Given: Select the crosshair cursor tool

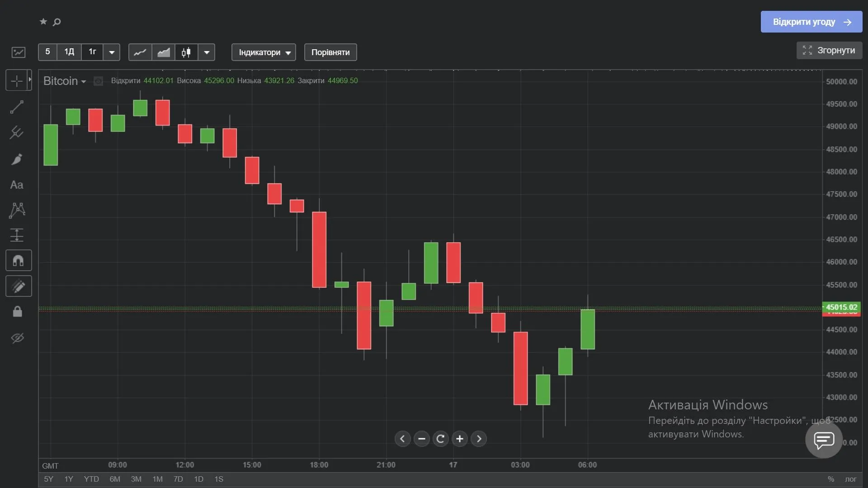Looking at the screenshot, I should (17, 81).
